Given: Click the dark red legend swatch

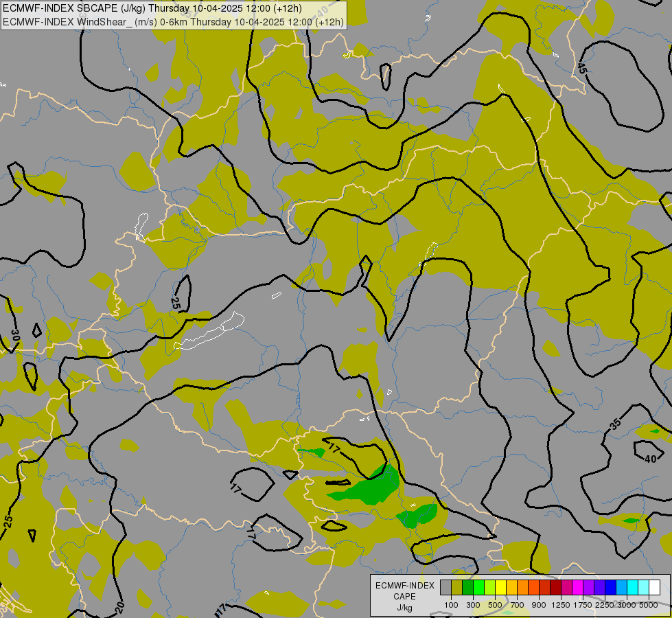Looking at the screenshot, I should [x=556, y=588].
